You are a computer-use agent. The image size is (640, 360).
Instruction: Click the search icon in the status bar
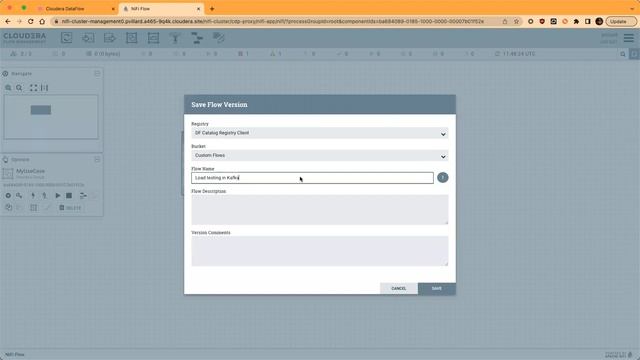coord(623,54)
